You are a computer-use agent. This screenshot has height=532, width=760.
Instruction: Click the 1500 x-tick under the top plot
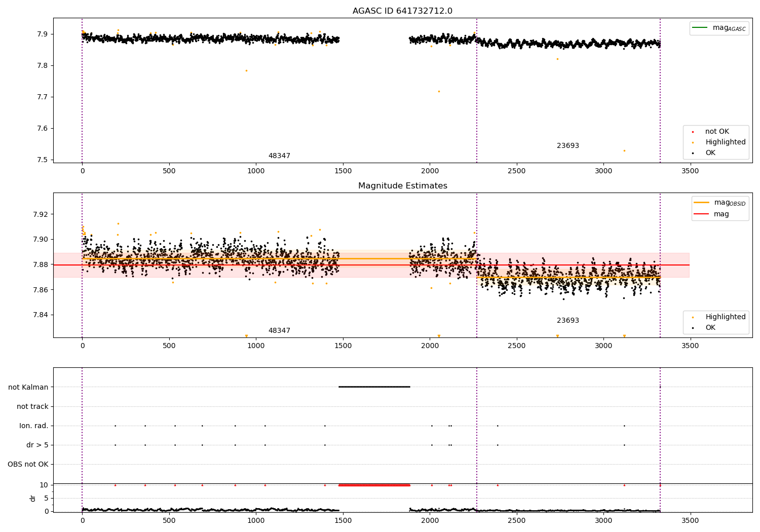pos(343,171)
